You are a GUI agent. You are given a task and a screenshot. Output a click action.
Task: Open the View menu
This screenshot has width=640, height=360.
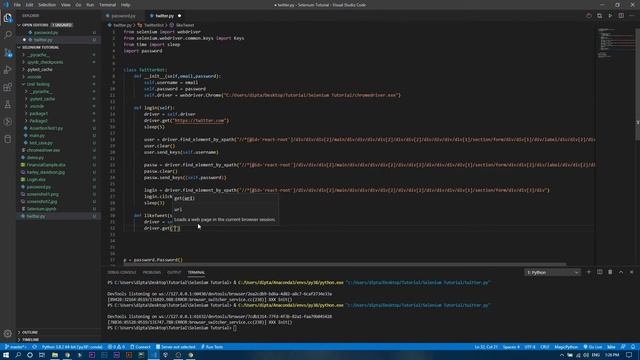[65, 5]
